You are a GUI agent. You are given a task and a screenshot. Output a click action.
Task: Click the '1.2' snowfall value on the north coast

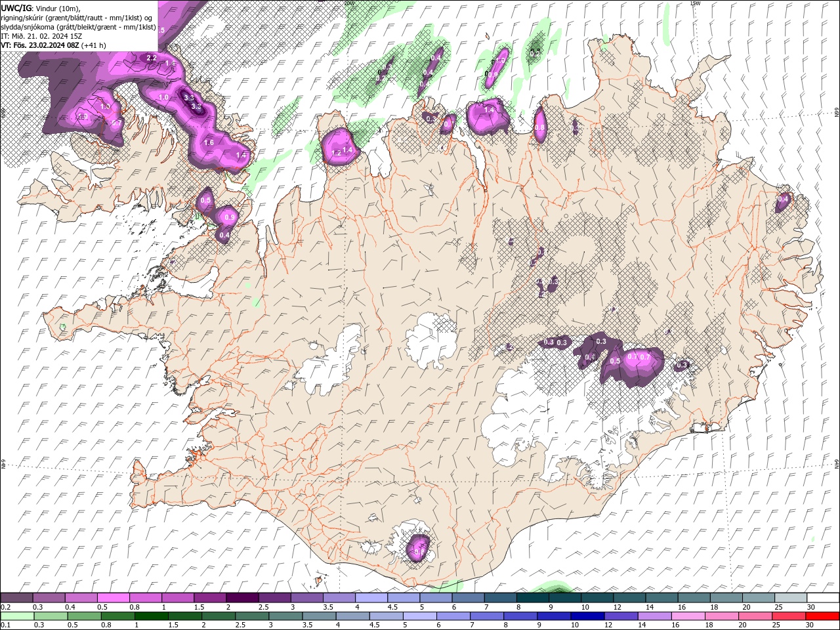pos(337,153)
